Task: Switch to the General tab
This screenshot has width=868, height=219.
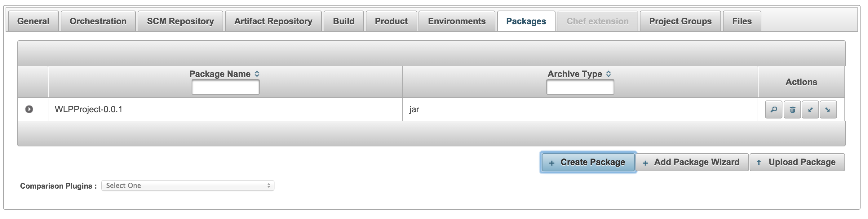Action: click(33, 21)
